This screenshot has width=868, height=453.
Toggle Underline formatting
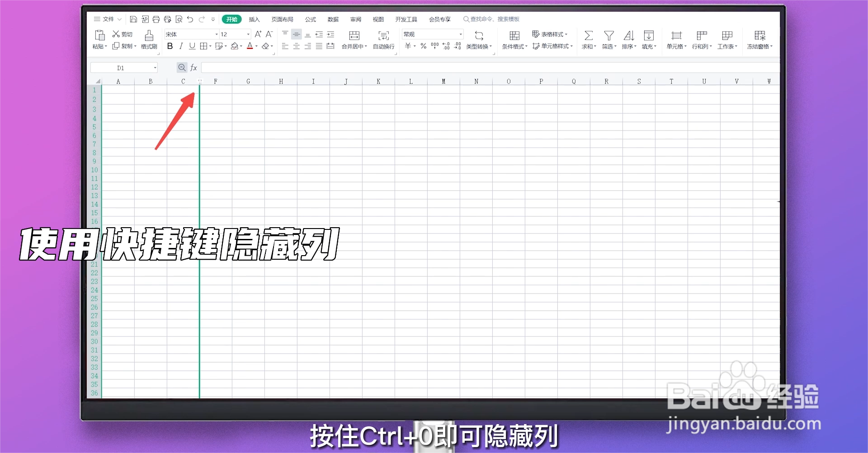click(192, 46)
